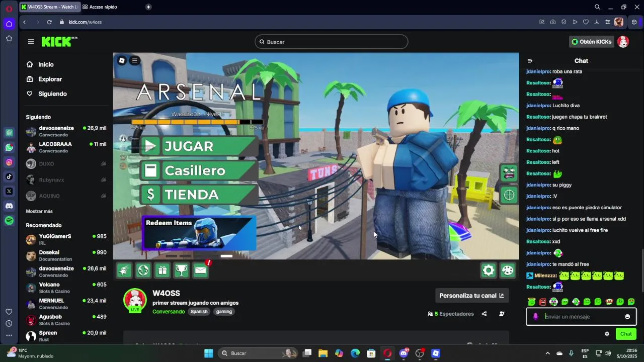Focus the Enviar un mensaje chat input
Screen dimensions: 644x362
(x=582, y=317)
